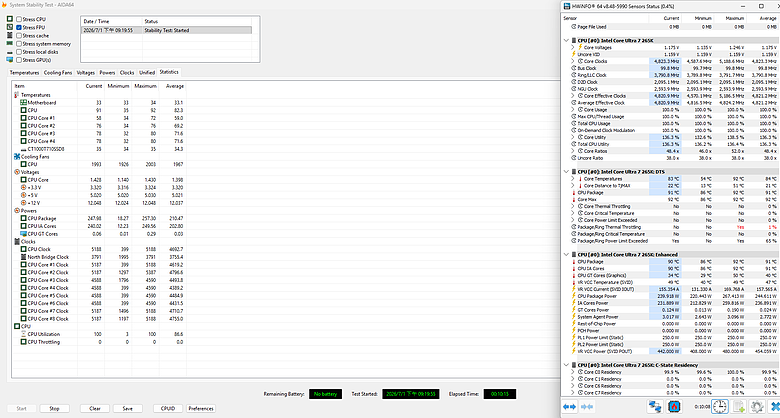Switch to Temperatures tab in AIDA64
The height and width of the screenshot is (418, 780).
coord(24,73)
